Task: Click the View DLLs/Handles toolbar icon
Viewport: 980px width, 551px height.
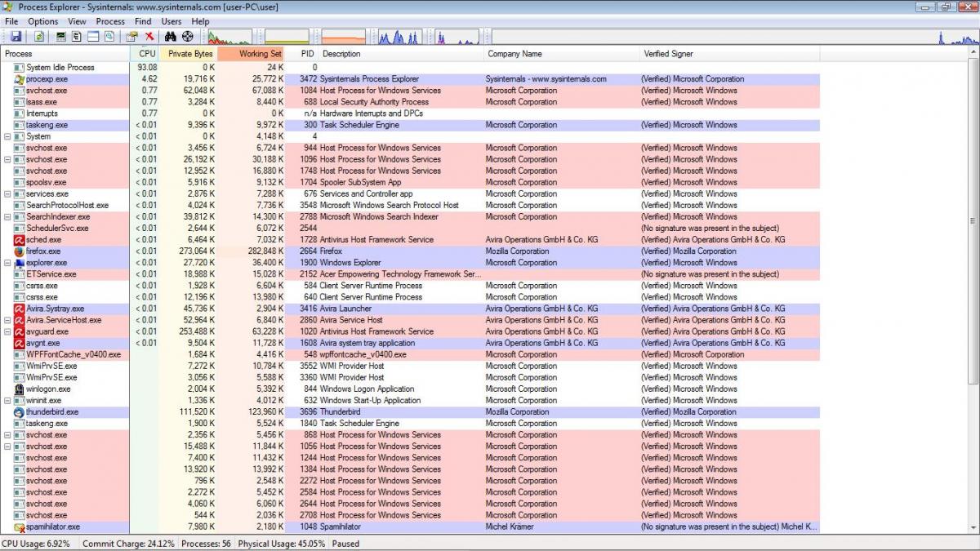Action: (x=109, y=37)
